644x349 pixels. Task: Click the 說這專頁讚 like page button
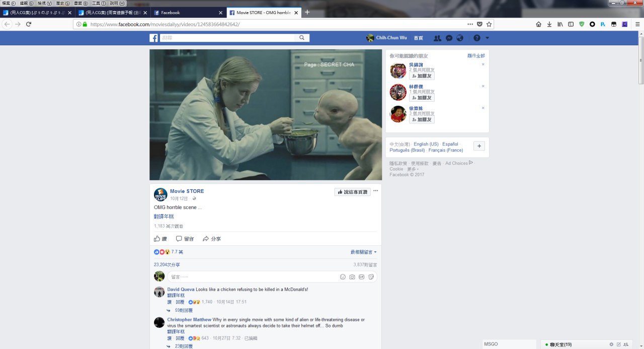coord(353,192)
